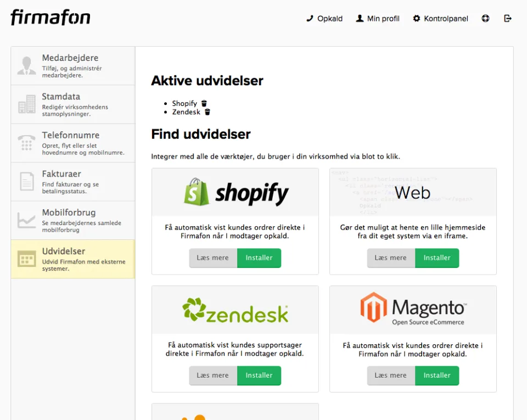Log out with the exit icon
Image resolution: width=527 pixels, height=420 pixels.
tap(508, 19)
